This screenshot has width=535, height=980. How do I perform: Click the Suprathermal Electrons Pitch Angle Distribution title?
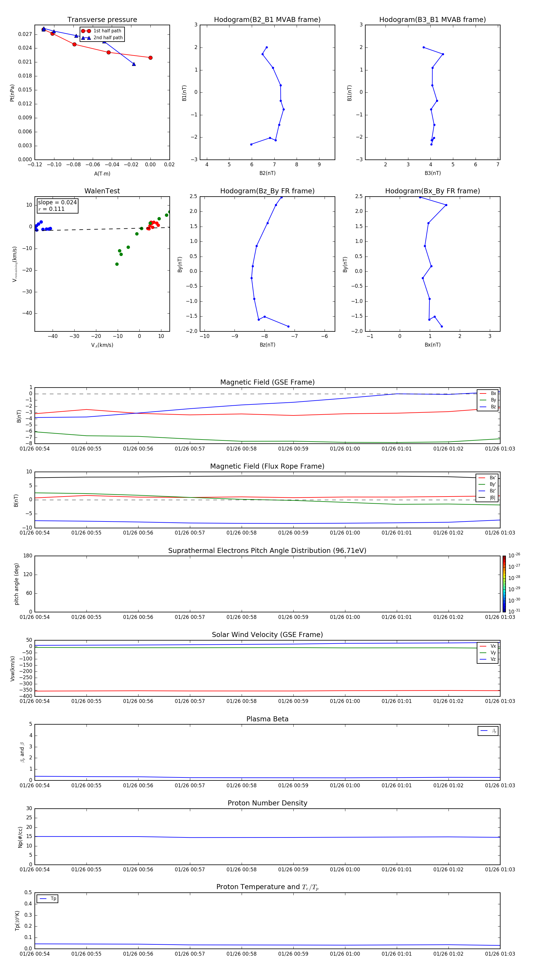pos(267,551)
